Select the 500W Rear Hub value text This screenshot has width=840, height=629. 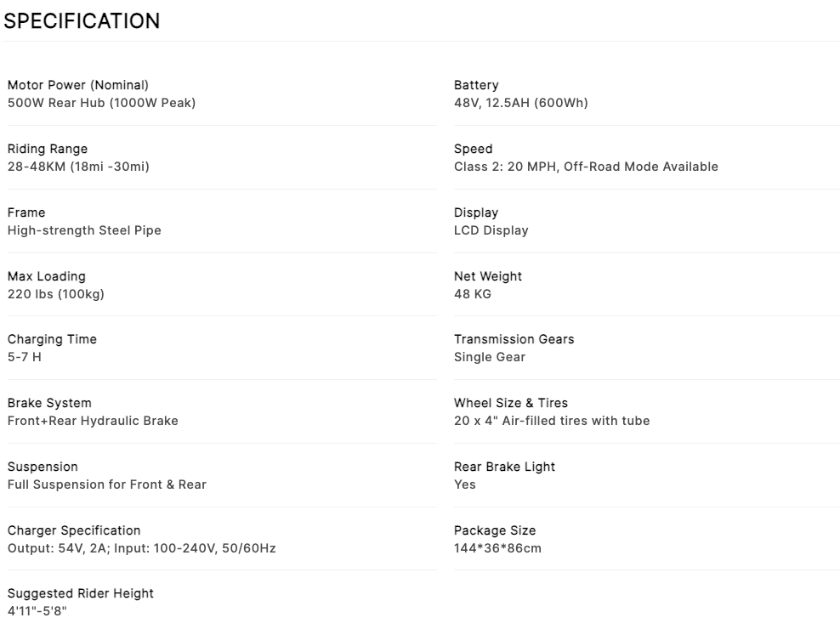coord(101,103)
